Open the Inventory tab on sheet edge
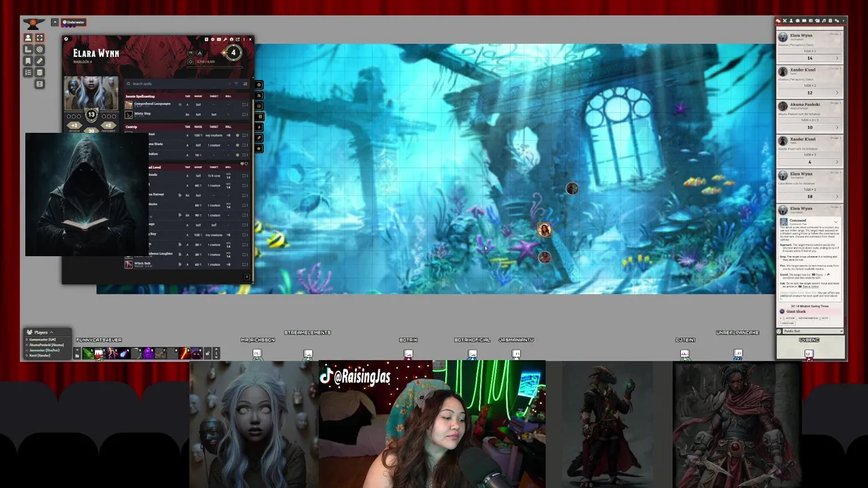868x488 pixels. tap(258, 96)
